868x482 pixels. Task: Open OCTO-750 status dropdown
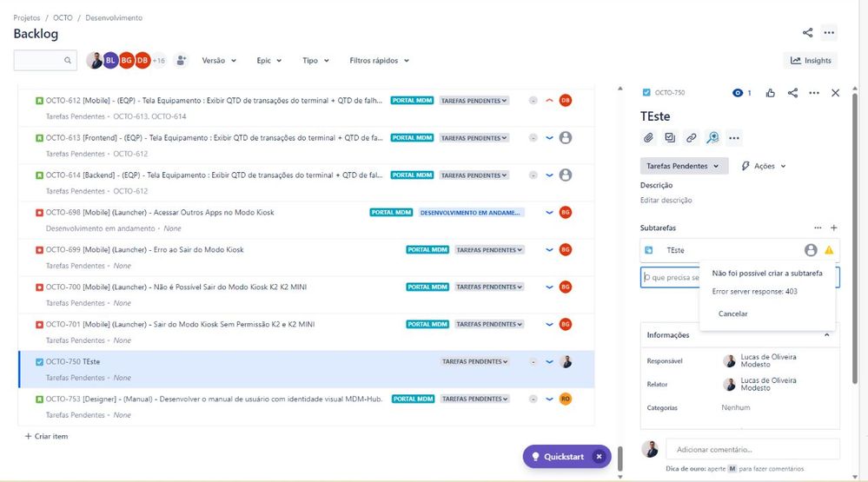tap(474, 362)
